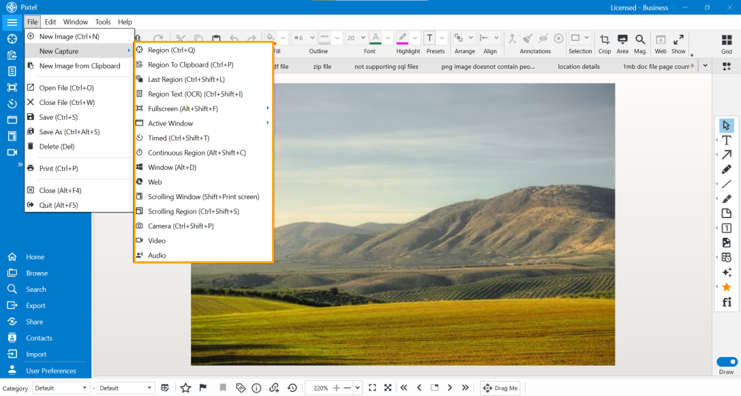This screenshot has width=741, height=396.
Task: Open Browse in the sidebar
Action: click(36, 273)
